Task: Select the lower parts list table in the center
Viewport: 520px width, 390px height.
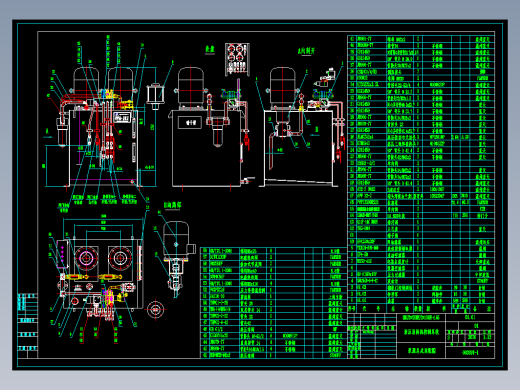Action: tap(274, 303)
